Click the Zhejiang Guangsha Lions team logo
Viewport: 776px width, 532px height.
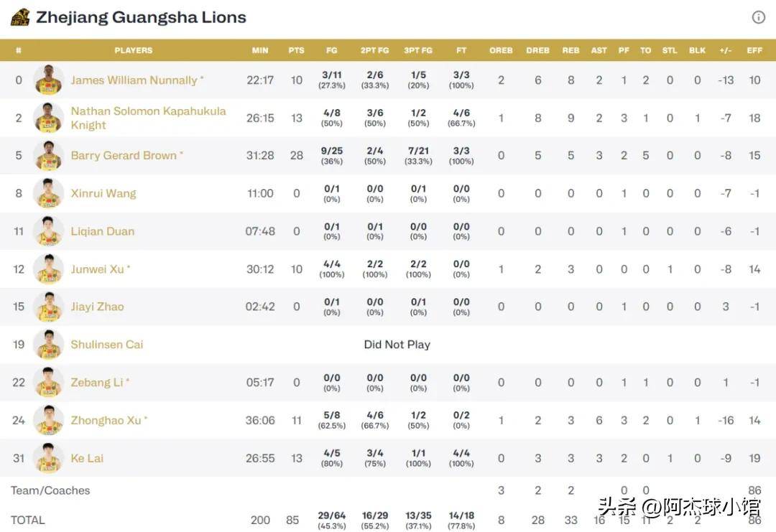point(20,17)
